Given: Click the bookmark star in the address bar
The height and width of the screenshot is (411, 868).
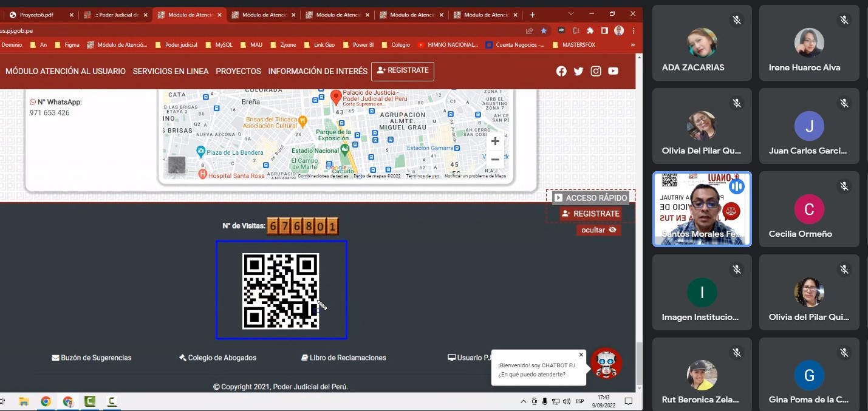Looking at the screenshot, I should (544, 30).
